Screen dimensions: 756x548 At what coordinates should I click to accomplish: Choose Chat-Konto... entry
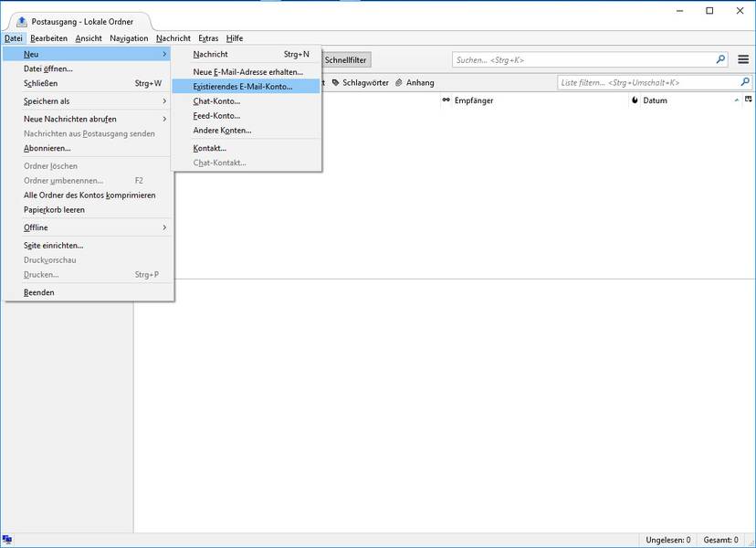coord(247,101)
